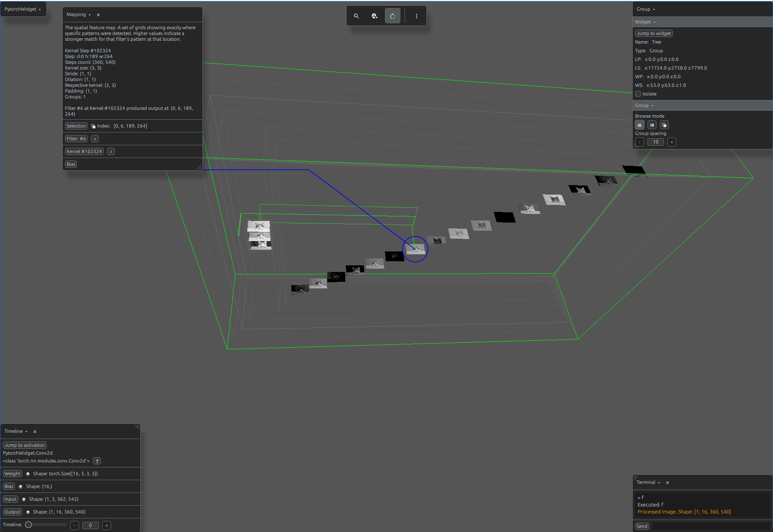Click the Timeline slider handle
This screenshot has height=532, width=773.
[x=28, y=525]
